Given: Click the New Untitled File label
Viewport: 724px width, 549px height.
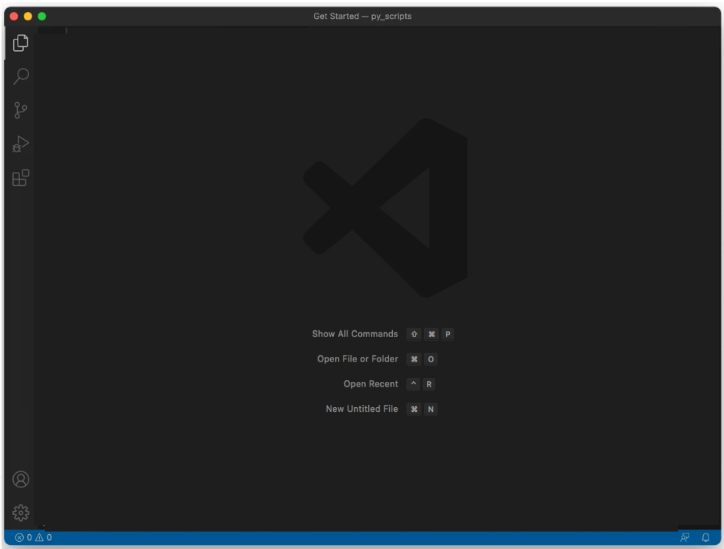Looking at the screenshot, I should (361, 409).
